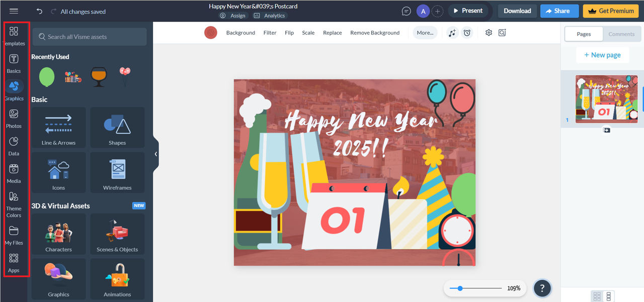
Task: Open the Media sidebar panel
Action: [x=14, y=173]
